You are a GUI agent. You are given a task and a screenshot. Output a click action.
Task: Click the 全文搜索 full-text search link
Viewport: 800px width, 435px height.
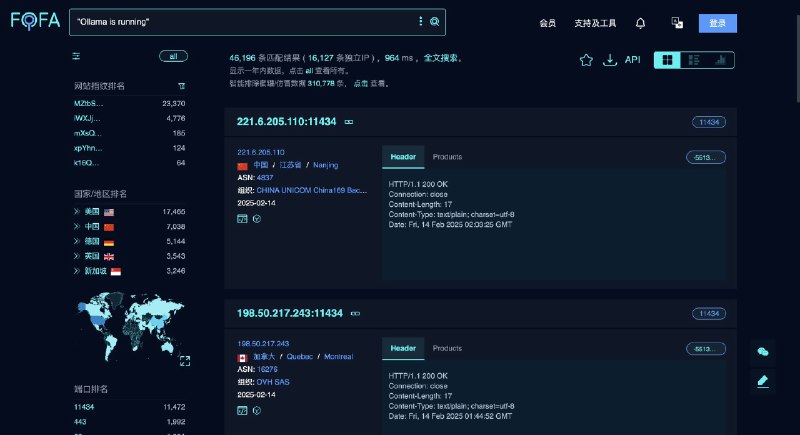[440, 58]
